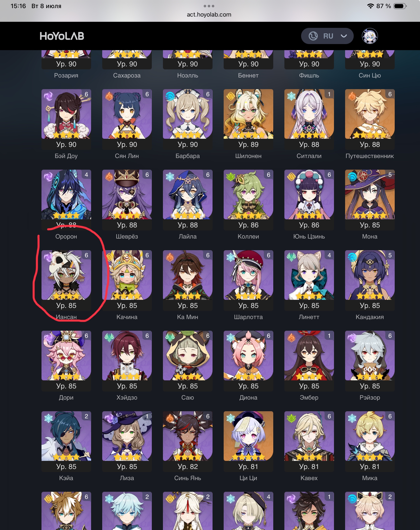Click the globe icon in language selector
Image resolution: width=420 pixels, height=530 pixels.
(x=313, y=36)
